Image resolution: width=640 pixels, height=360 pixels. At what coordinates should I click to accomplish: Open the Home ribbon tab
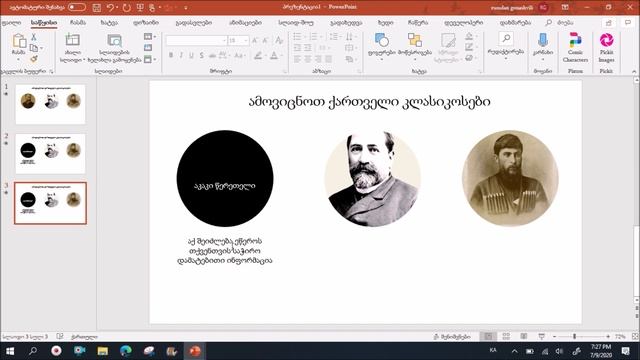click(x=44, y=22)
